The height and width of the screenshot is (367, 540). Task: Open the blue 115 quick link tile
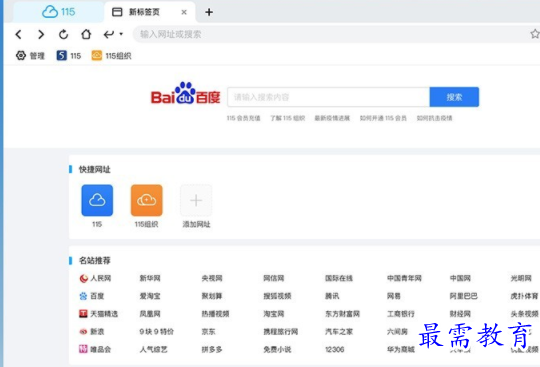(x=97, y=200)
